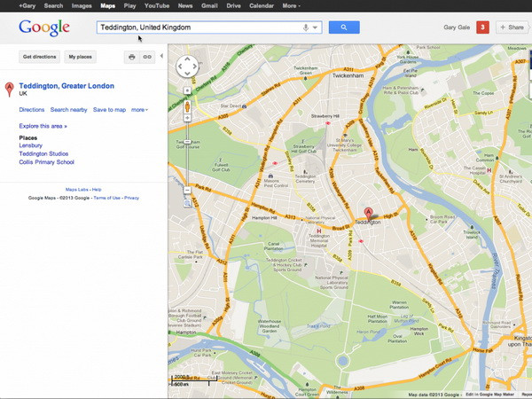Click the Google logo
The width and height of the screenshot is (532, 399).
(x=44, y=27)
